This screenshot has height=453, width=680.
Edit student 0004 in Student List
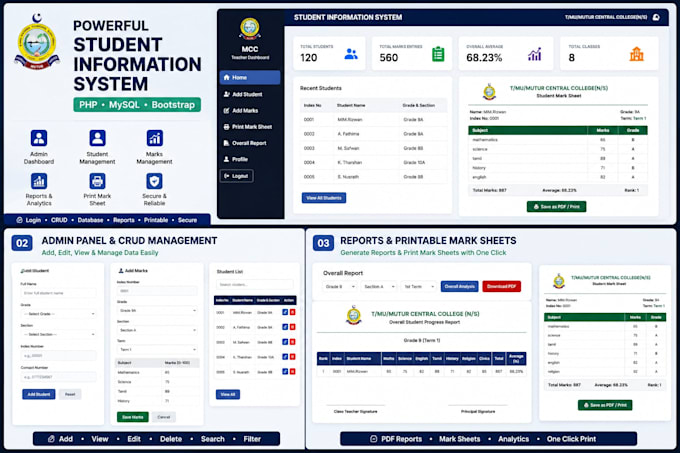tap(285, 357)
